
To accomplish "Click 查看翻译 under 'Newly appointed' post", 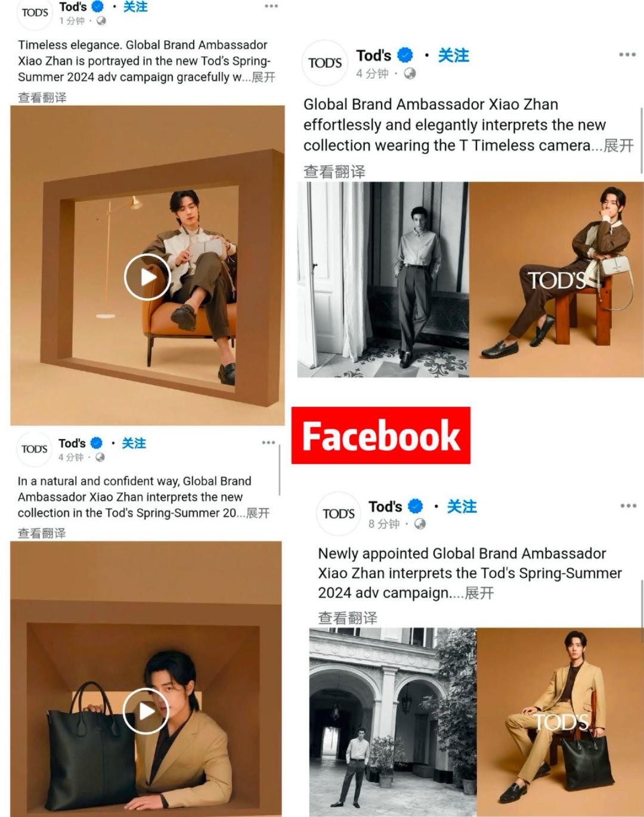I will click(x=348, y=618).
